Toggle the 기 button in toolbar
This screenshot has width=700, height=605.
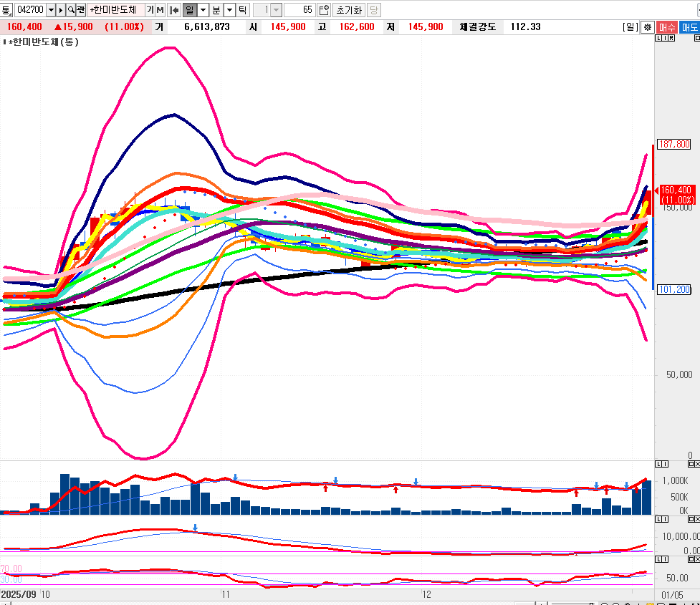pyautogui.click(x=150, y=10)
